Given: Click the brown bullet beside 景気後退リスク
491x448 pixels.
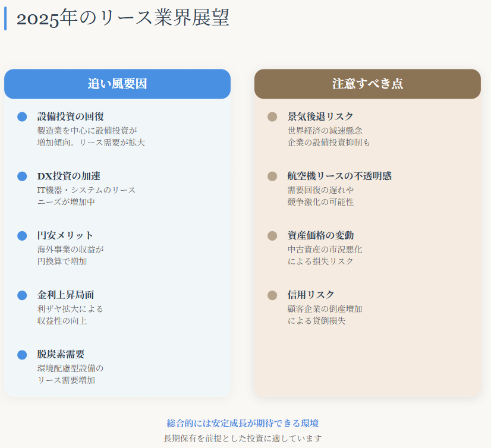Looking at the screenshot, I should 272,117.
